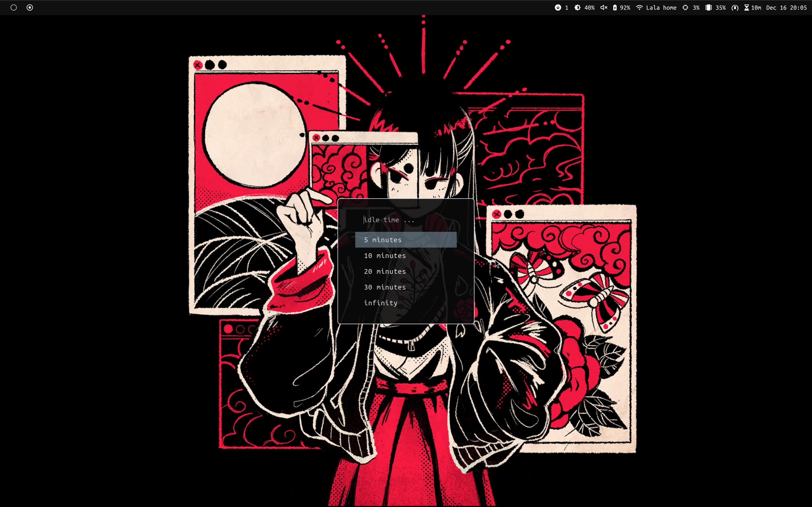
Task: Switch to the empty workspace circle
Action: 14,7
